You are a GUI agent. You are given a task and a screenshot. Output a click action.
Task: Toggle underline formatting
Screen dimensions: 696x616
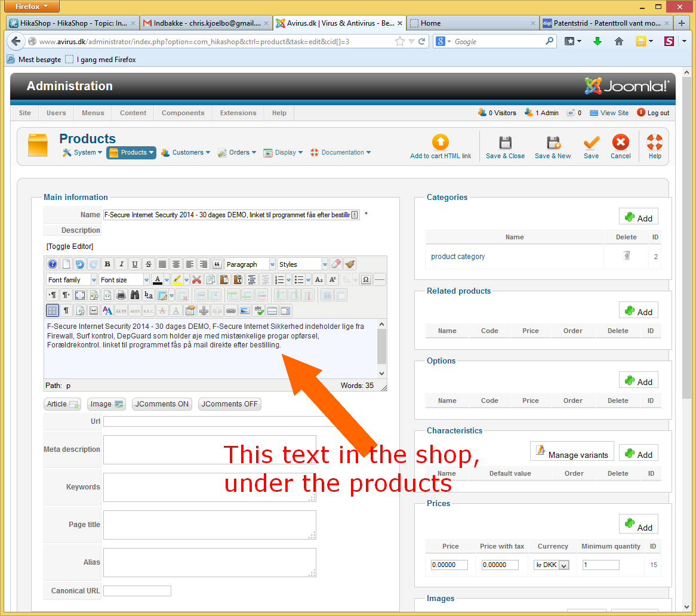pyautogui.click(x=135, y=264)
